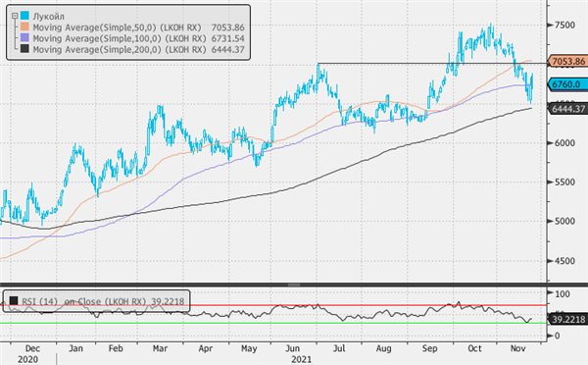Click the 5000 price axis label

pos(565,221)
